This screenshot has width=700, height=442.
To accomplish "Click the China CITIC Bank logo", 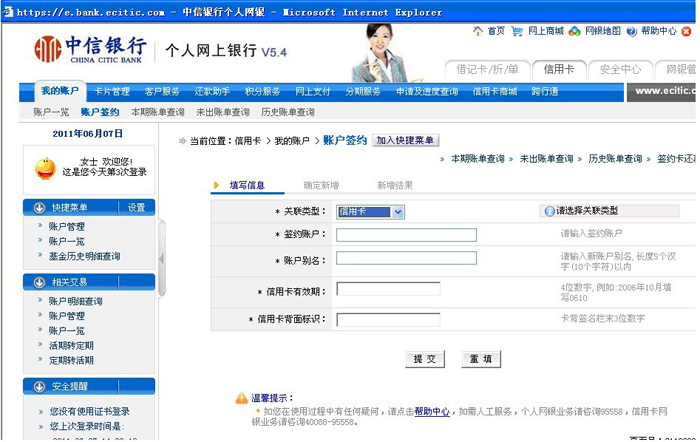I will 90,49.
